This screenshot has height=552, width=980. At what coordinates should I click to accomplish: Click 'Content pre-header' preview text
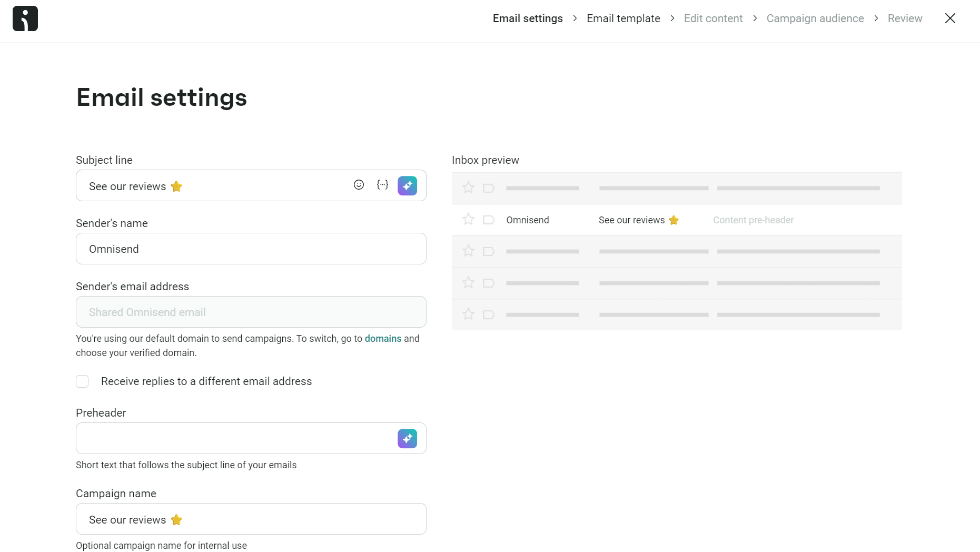[x=753, y=220]
